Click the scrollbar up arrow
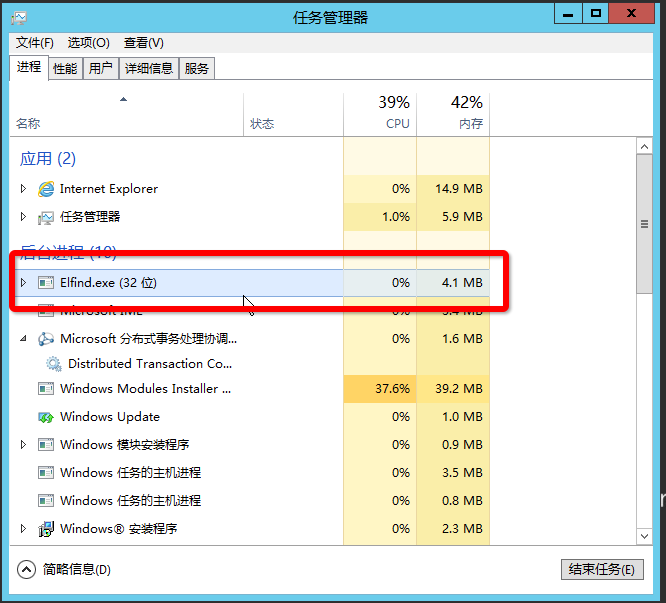The width and height of the screenshot is (666, 603). click(x=644, y=147)
